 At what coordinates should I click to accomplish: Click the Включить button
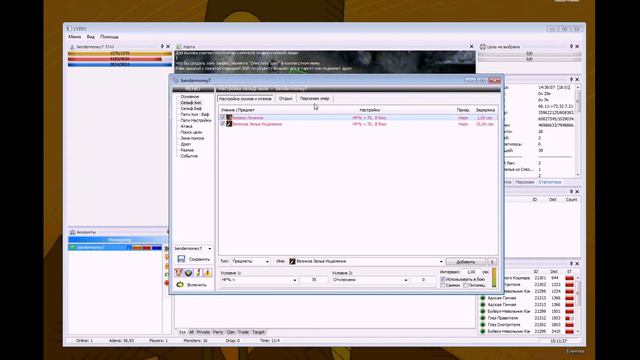click(192, 284)
